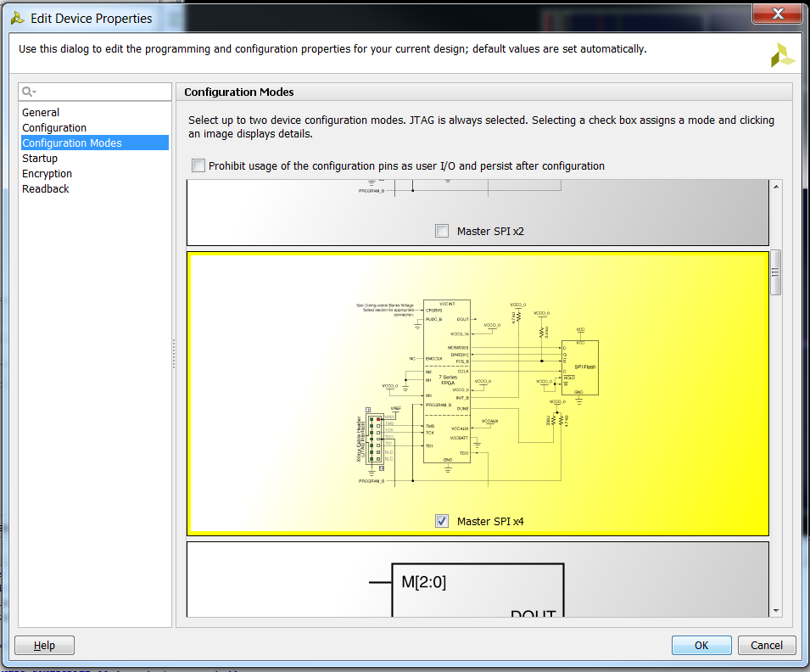Click the scroll down arrow of modes list

[x=776, y=611]
